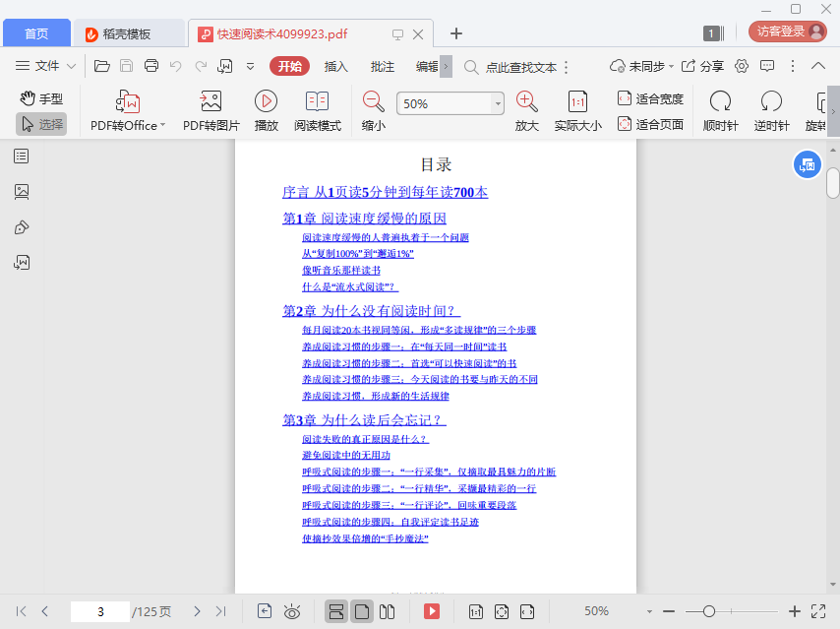Open the feedback chat icon
The image size is (840, 629).
[x=767, y=66]
